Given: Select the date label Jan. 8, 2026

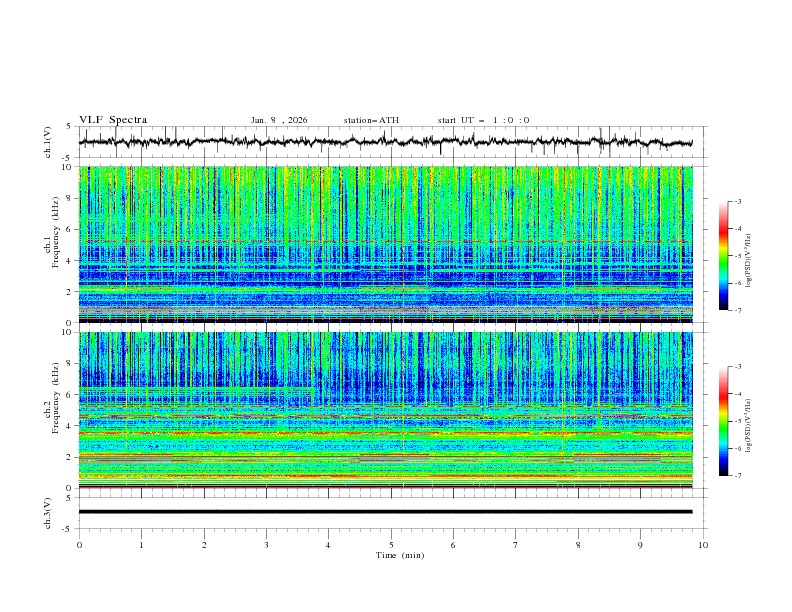Looking at the screenshot, I should click(279, 120).
